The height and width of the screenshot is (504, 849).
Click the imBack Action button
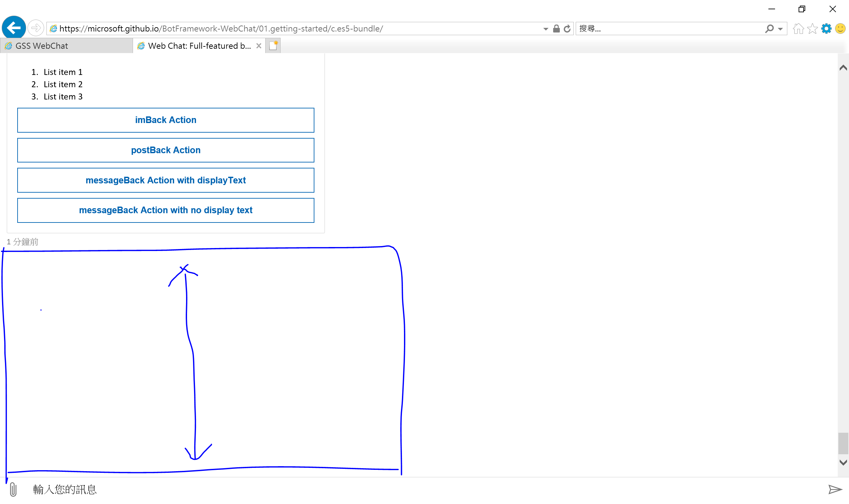pos(166,120)
